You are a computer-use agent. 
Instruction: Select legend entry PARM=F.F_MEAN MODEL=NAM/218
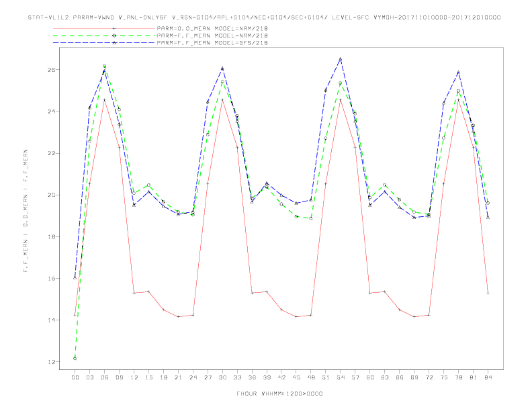point(212,36)
